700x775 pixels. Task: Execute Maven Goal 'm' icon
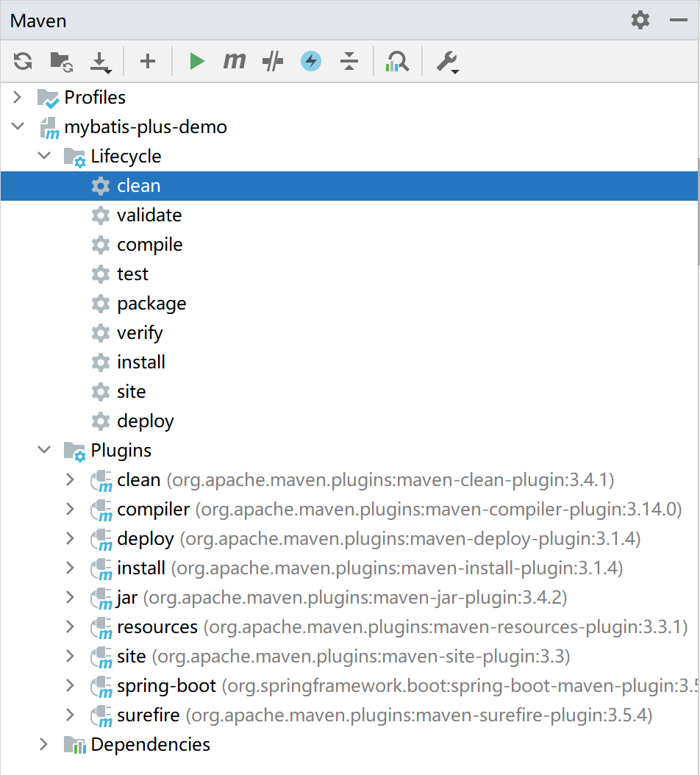[x=235, y=61]
